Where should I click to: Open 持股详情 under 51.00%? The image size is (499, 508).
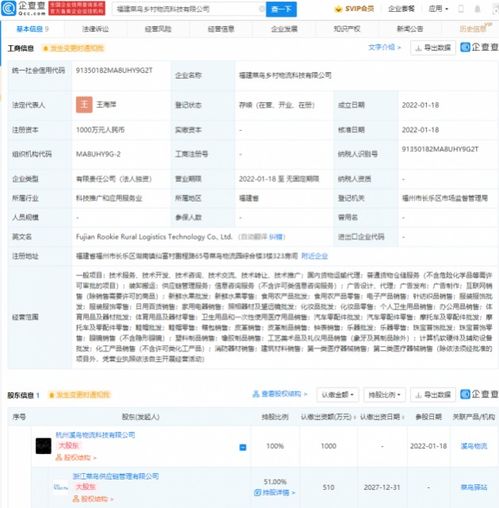tap(275, 492)
